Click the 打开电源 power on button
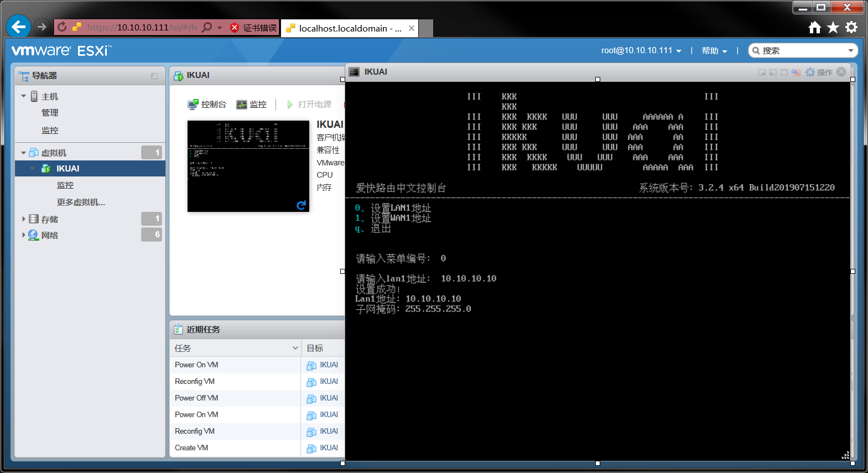Viewport: 868px width, 473px height. pos(309,105)
